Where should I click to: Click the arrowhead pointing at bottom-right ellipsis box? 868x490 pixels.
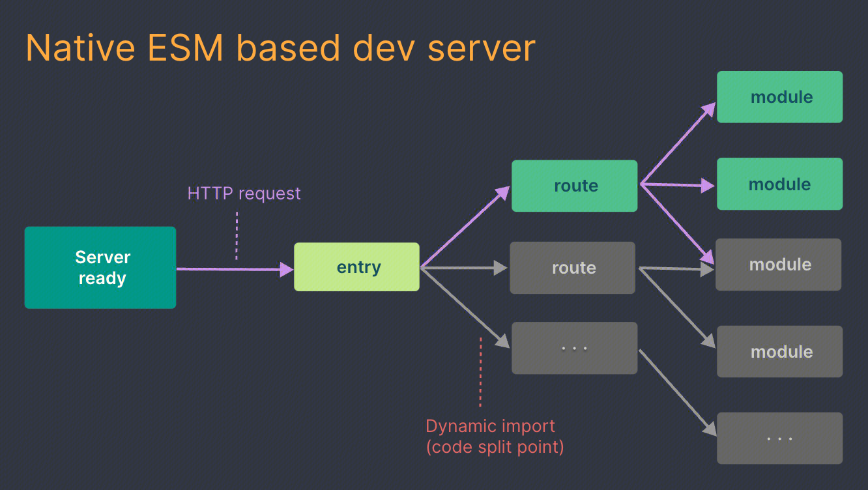(x=709, y=429)
